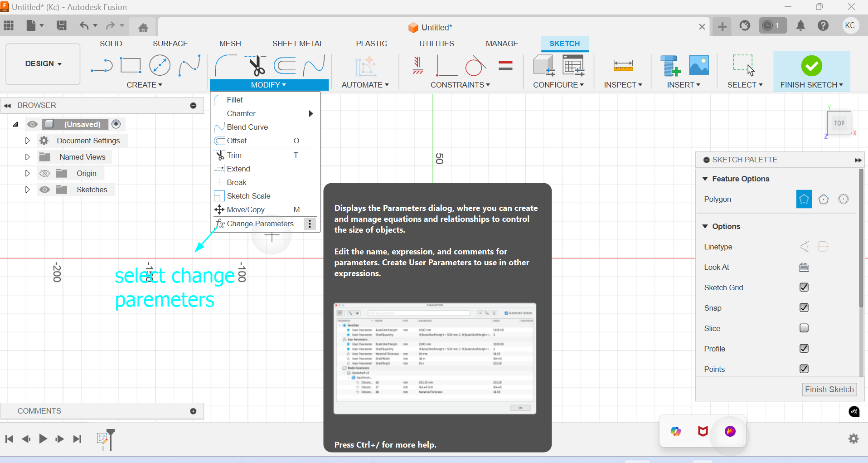Open the data panel grid icon

click(x=9, y=25)
